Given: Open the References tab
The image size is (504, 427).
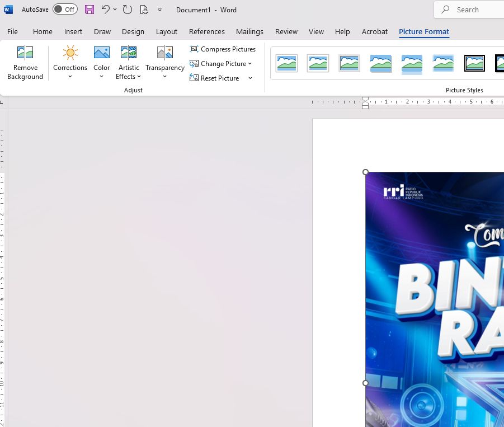Looking at the screenshot, I should coord(206,31).
